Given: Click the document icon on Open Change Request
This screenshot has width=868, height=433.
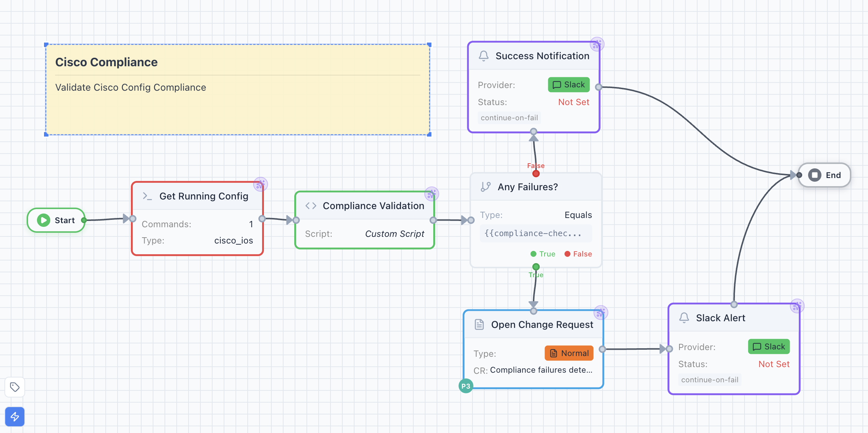Looking at the screenshot, I should pos(479,325).
